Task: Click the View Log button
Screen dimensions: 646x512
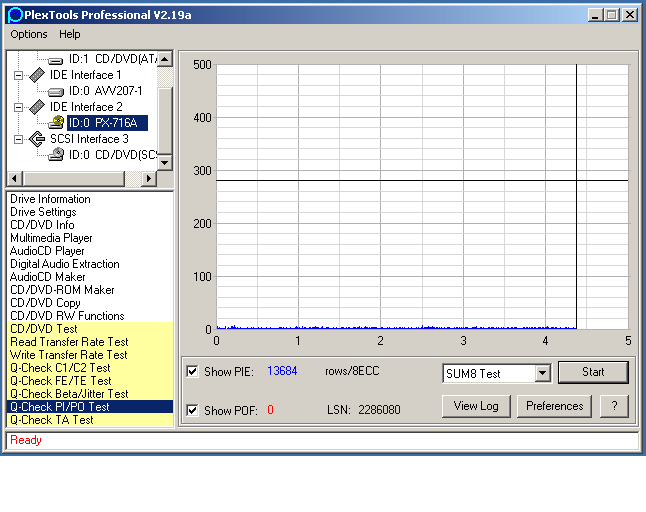Action: [x=476, y=406]
